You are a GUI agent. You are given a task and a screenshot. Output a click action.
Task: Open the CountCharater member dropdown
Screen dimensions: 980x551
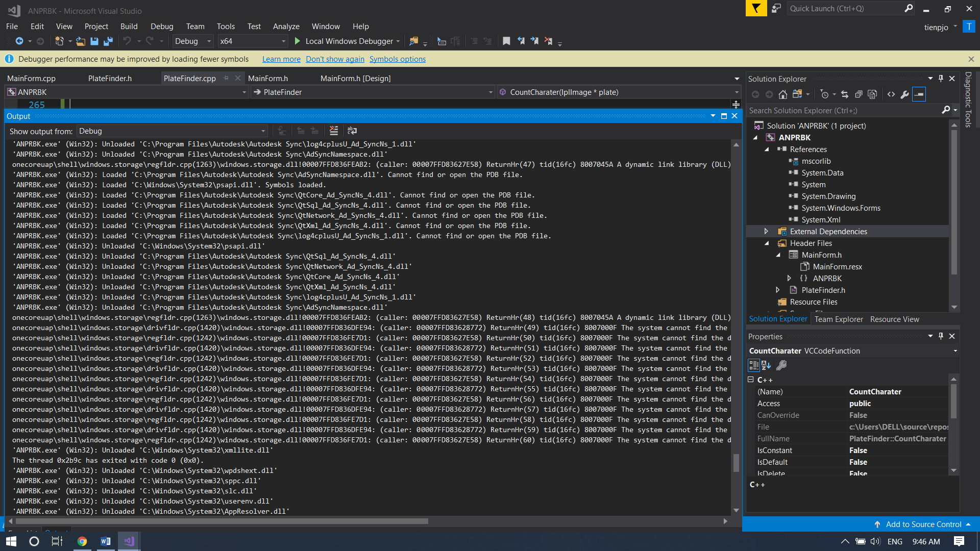pyautogui.click(x=619, y=92)
